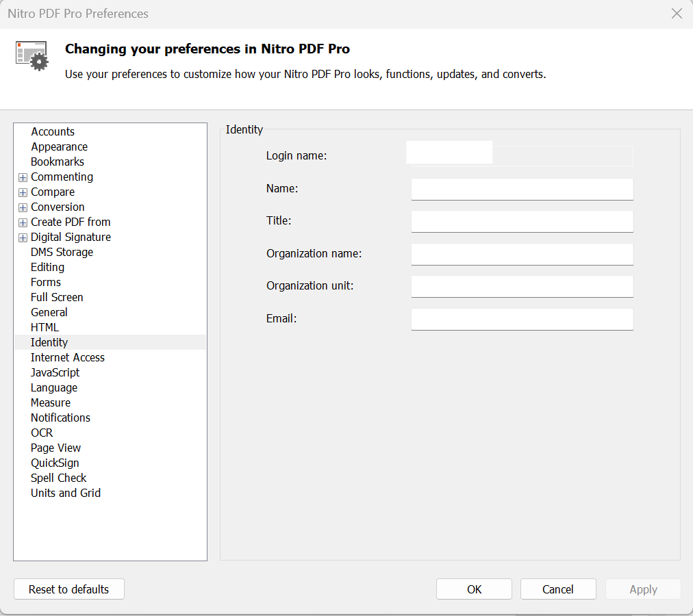The width and height of the screenshot is (693, 616).
Task: Expand the Conversion tree node
Action: click(x=23, y=207)
